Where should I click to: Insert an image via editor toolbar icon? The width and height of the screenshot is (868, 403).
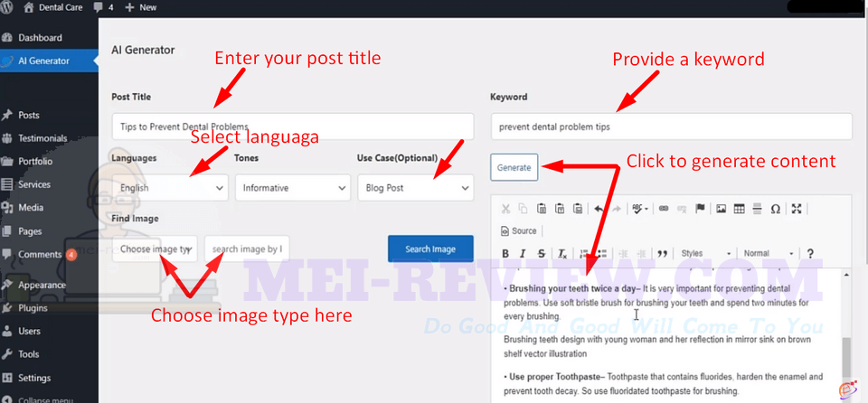[721, 209]
